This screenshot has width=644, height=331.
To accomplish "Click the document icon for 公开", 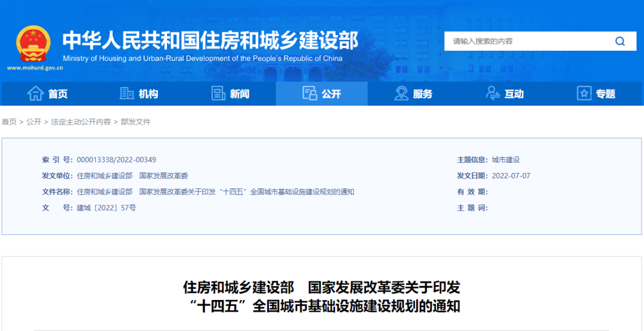I will 309,94.
